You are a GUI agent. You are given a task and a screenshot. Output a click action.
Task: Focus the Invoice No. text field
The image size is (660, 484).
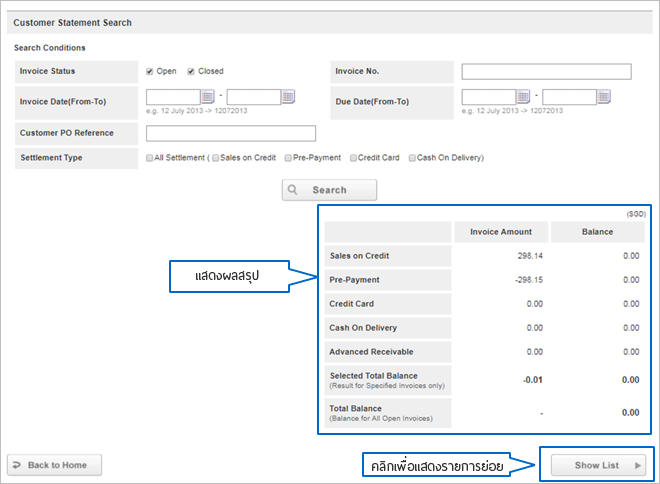(x=546, y=71)
